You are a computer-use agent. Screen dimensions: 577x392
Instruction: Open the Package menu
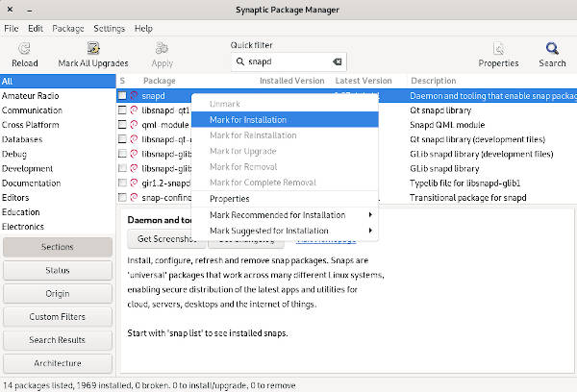pos(68,28)
